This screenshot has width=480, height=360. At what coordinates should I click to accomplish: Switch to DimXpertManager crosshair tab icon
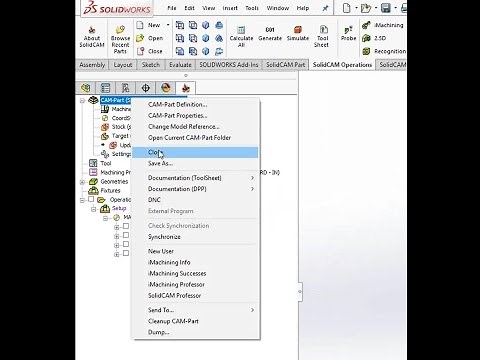(x=145, y=88)
